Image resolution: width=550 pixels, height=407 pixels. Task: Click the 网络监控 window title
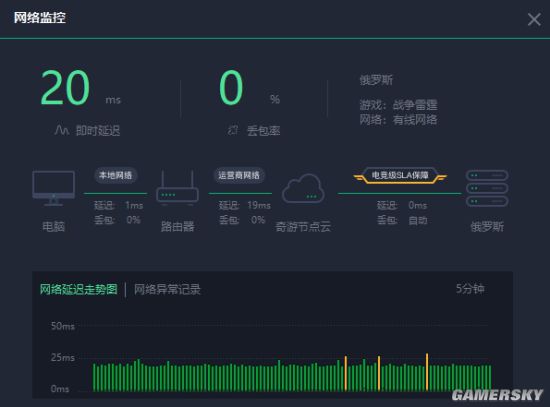point(40,18)
